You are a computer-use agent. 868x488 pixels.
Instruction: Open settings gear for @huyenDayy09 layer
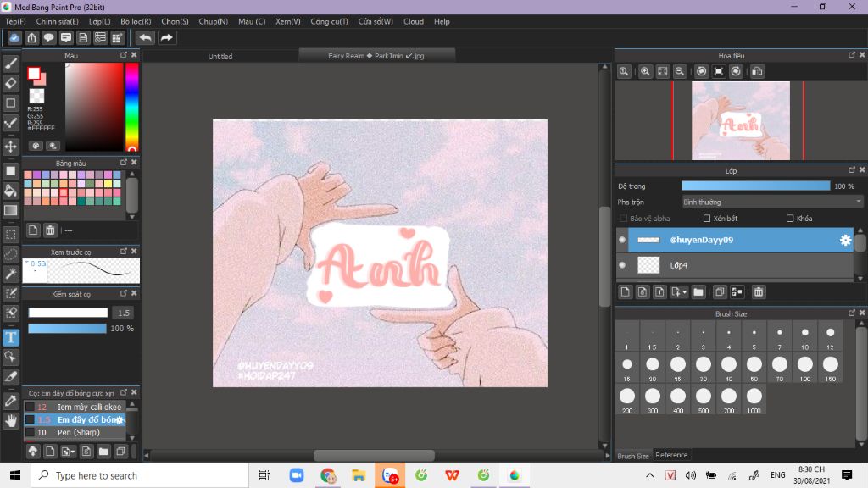845,240
